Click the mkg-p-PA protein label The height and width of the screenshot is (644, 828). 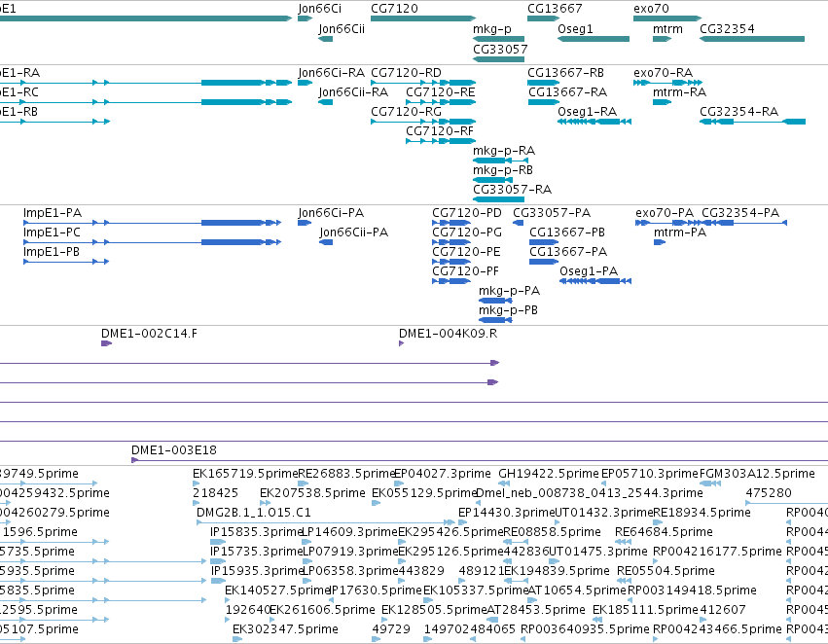(509, 291)
